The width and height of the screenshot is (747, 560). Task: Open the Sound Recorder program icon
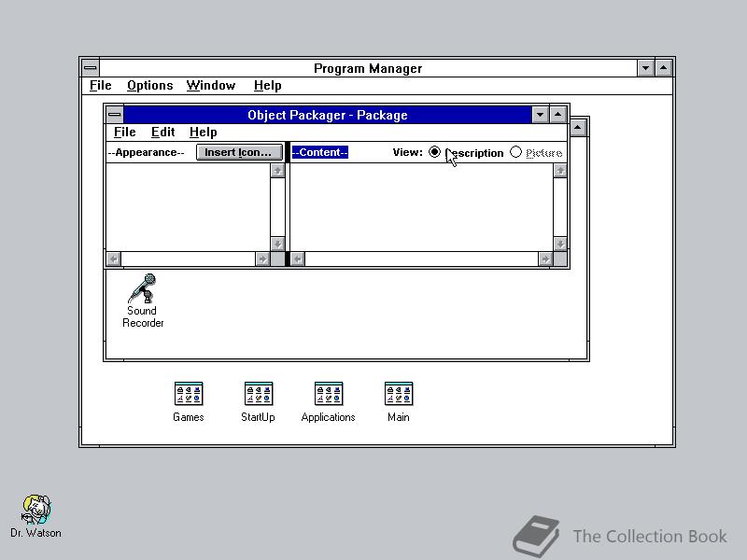tap(143, 300)
